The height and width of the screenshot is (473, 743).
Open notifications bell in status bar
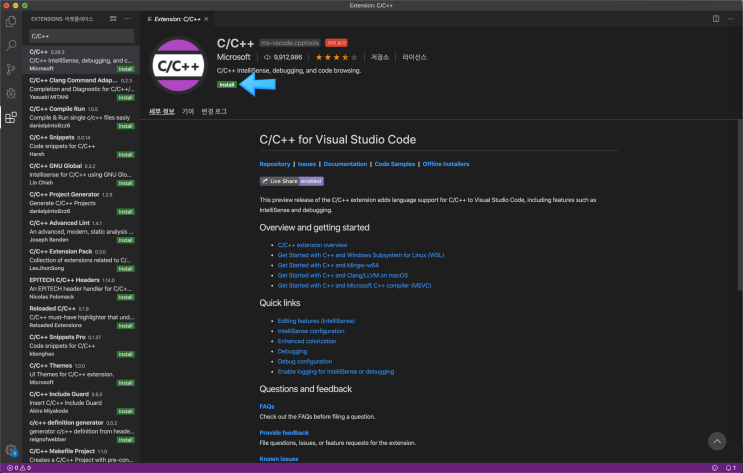[x=731, y=468]
